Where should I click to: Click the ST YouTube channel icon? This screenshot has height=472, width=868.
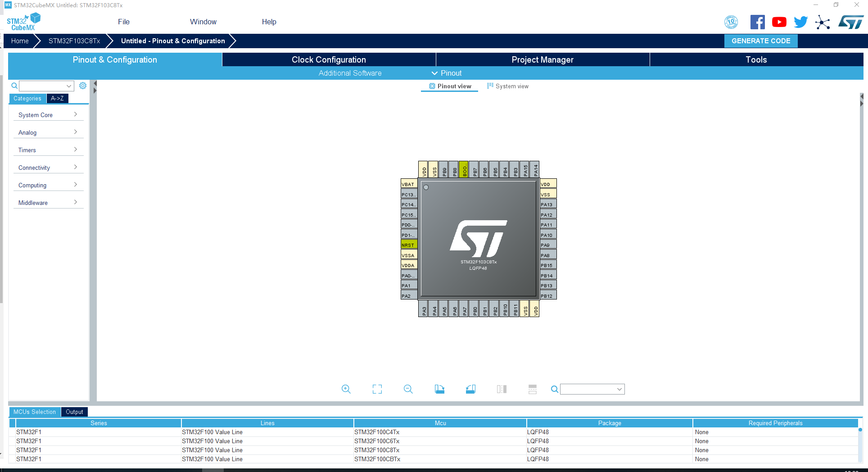click(779, 22)
